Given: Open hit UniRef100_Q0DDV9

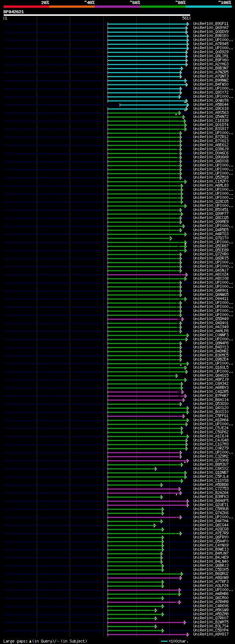Looking at the screenshot, I should click(211, 32).
